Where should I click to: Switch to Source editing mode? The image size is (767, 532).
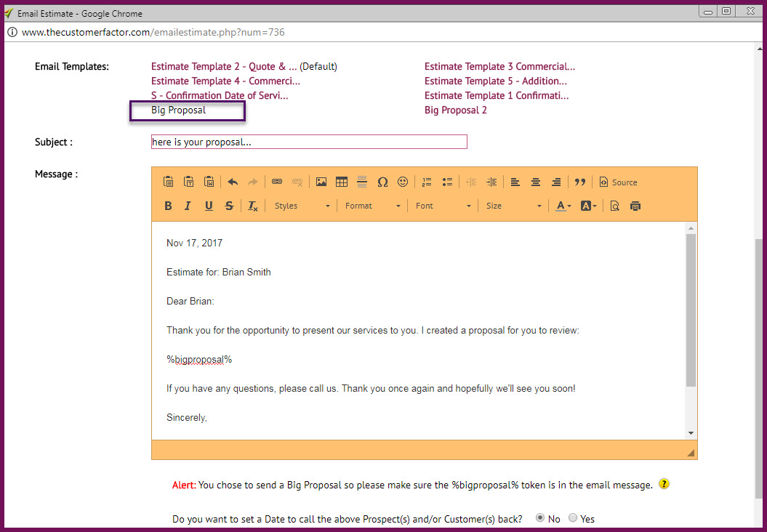pos(618,182)
